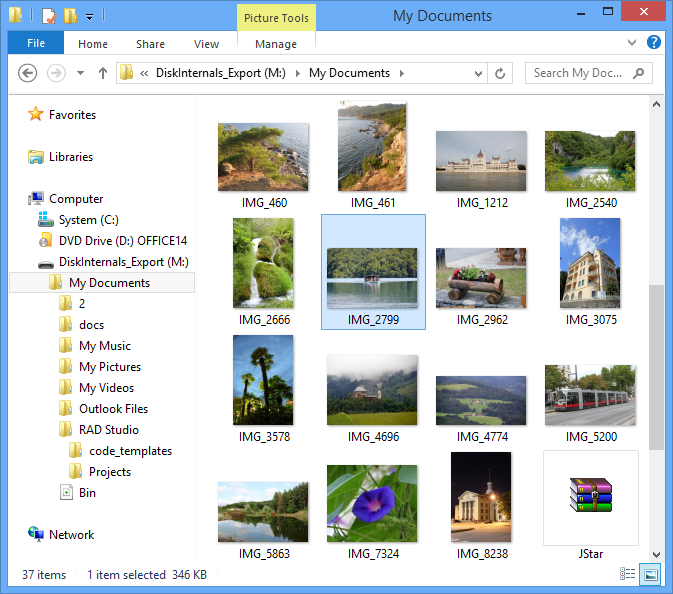Expand the My Documents path arrow
This screenshot has width=673, height=594.
[x=401, y=73]
